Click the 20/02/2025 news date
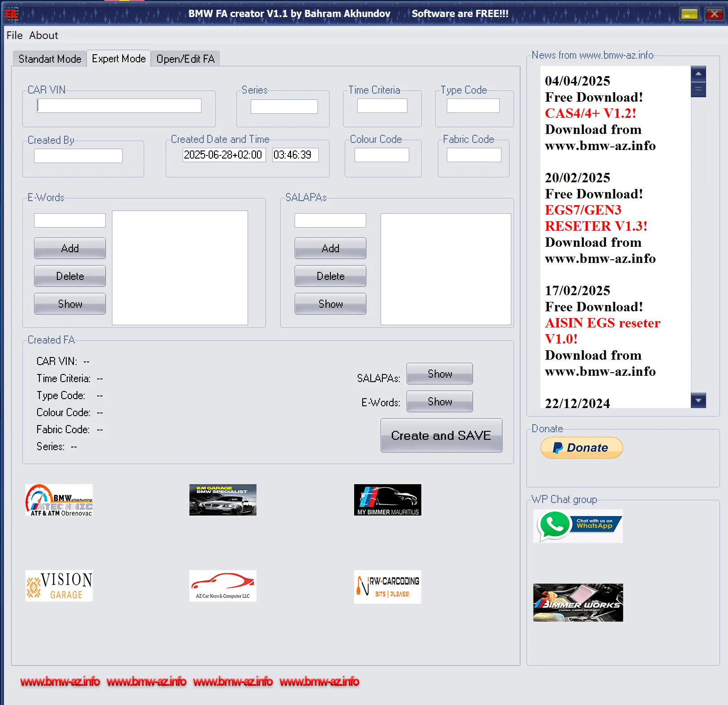Screen dimensions: 728x705 pyautogui.click(x=578, y=177)
